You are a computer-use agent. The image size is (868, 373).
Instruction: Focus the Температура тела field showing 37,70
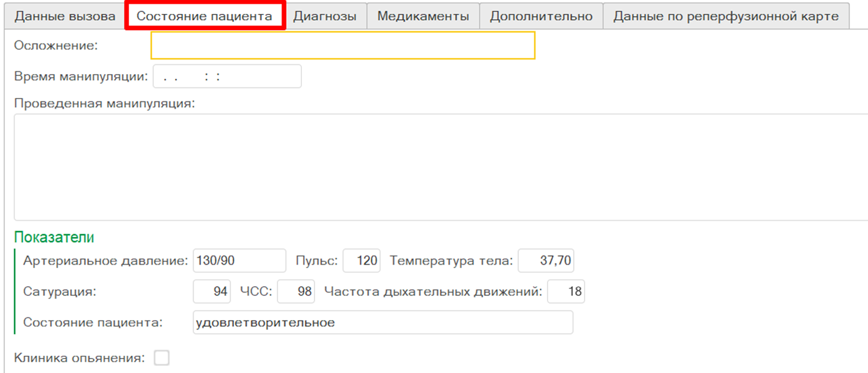tap(546, 261)
